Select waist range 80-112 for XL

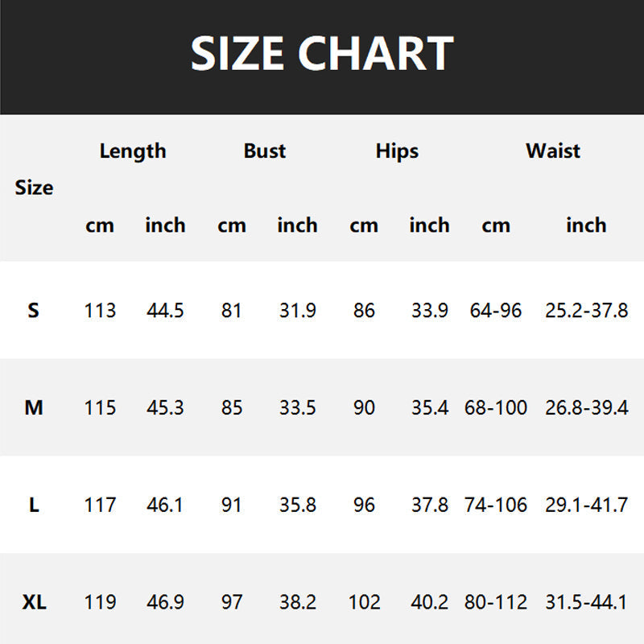coord(496,602)
